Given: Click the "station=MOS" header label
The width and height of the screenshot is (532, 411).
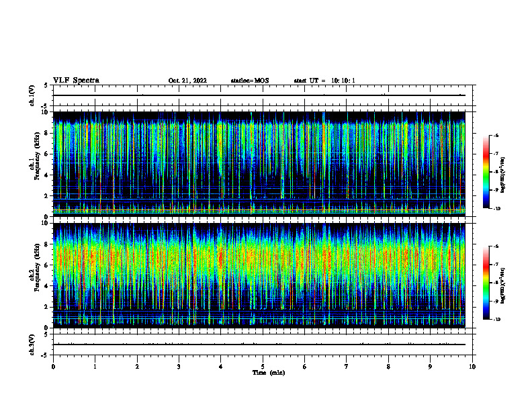Looking at the screenshot, I should 250,81.
